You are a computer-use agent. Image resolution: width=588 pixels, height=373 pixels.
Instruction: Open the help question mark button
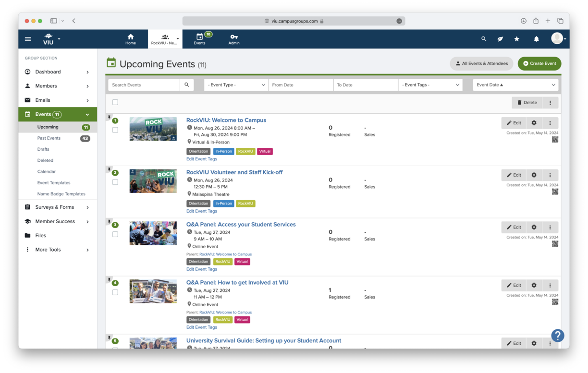[x=558, y=336]
